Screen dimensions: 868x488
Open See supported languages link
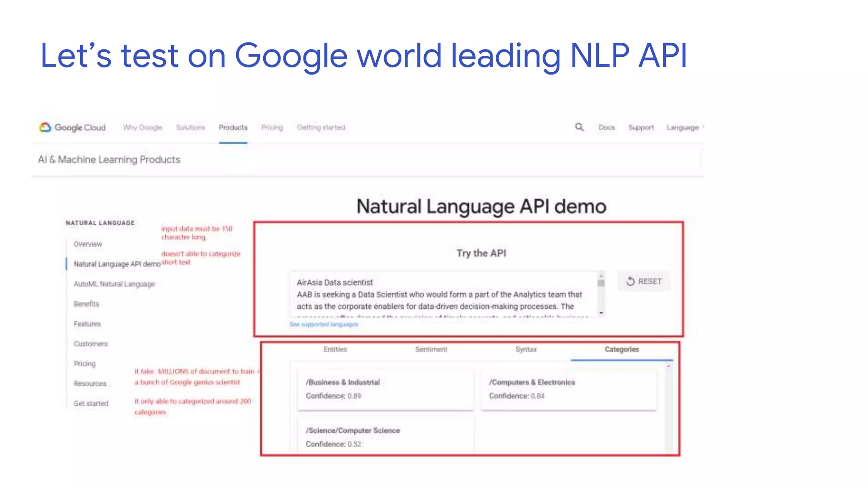pos(324,324)
